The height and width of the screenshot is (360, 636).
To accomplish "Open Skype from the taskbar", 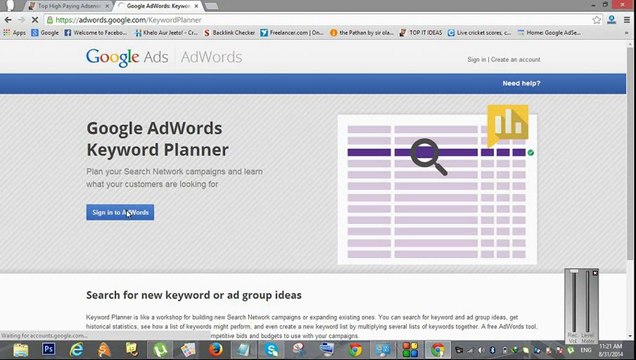I will [x=271, y=350].
